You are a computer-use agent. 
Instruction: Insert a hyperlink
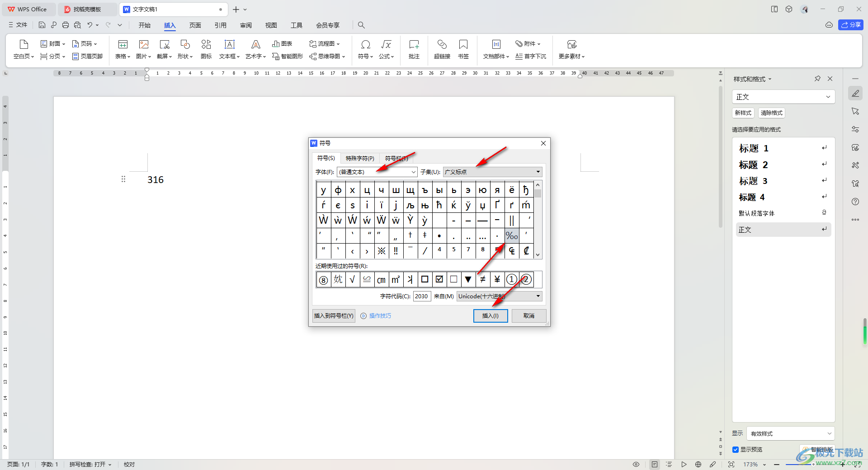pyautogui.click(x=442, y=49)
